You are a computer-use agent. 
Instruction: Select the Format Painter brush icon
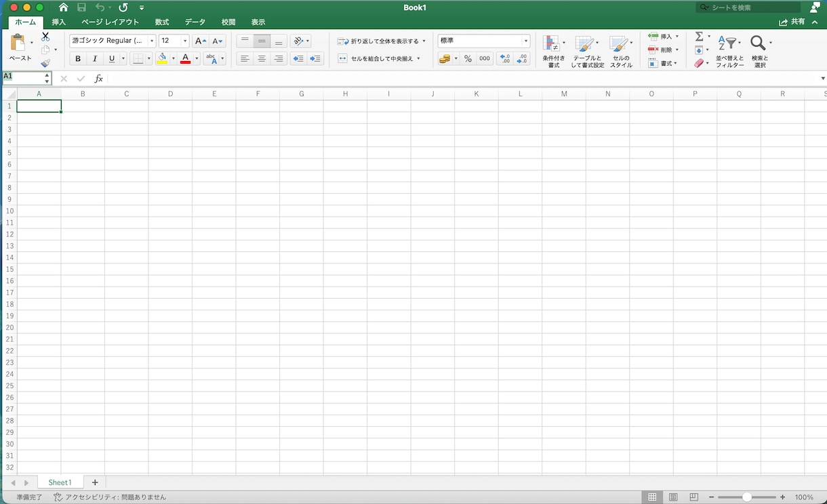coord(45,63)
